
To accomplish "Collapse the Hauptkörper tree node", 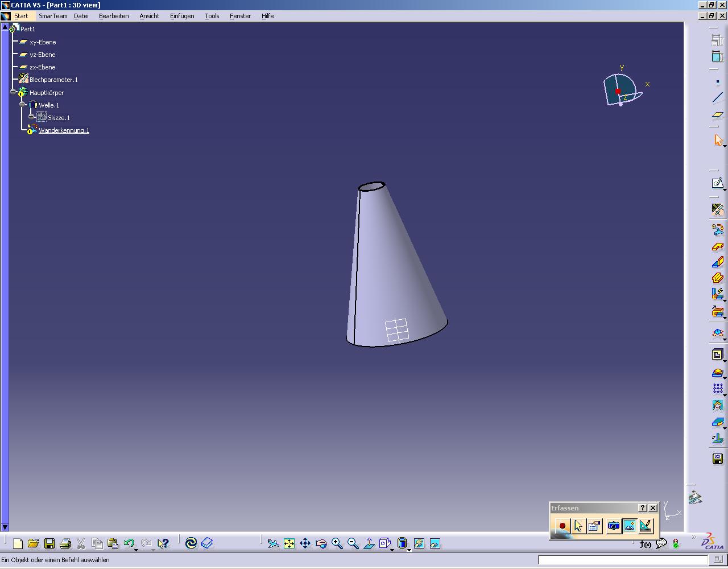I will tap(14, 92).
